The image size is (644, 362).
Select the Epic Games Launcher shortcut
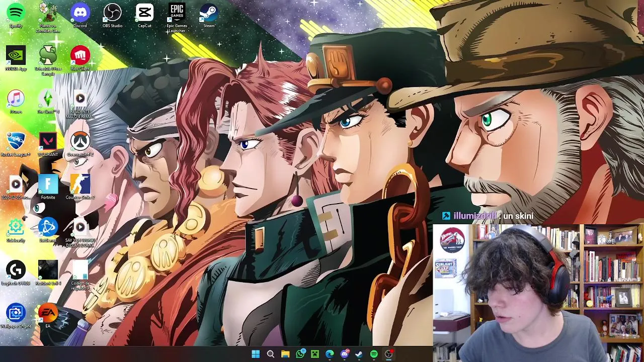[177, 18]
